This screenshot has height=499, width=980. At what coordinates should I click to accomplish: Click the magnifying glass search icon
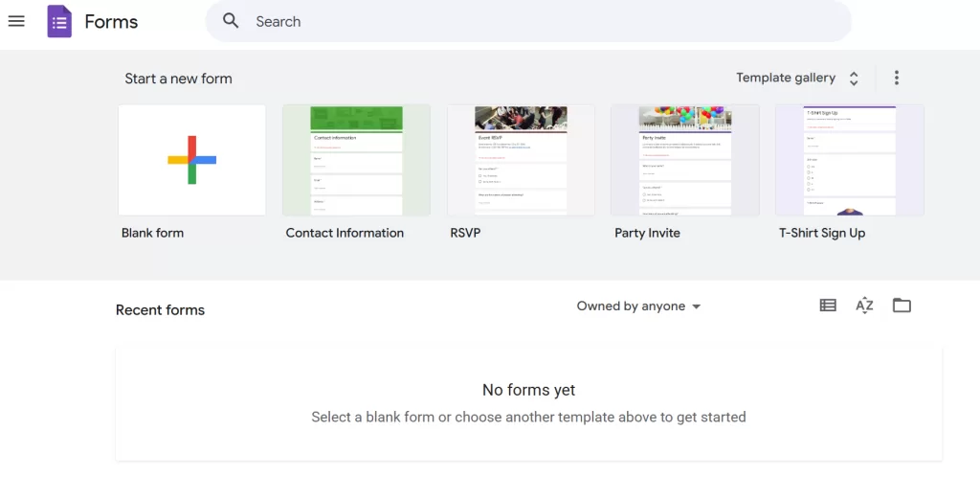click(231, 21)
